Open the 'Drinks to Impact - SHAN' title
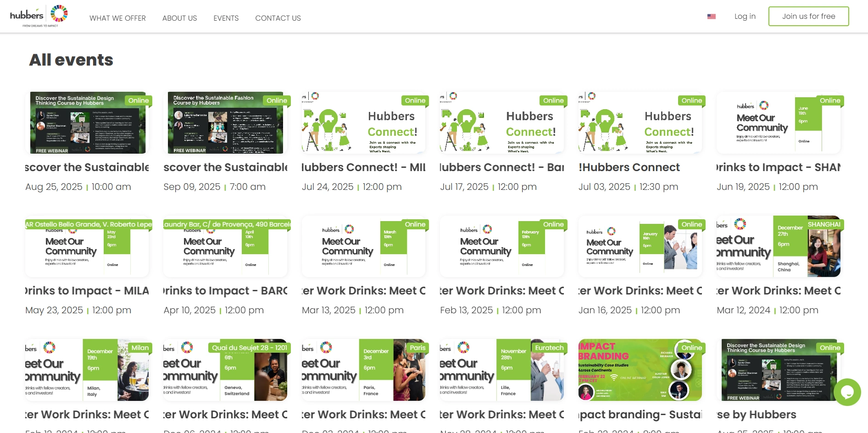The image size is (868, 433). [779, 167]
